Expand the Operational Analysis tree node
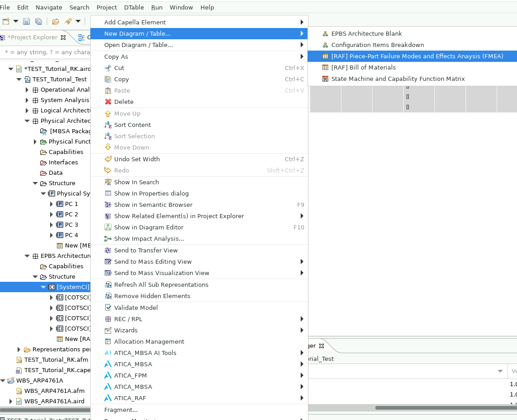Screen dimensions: 517x420 [27, 90]
